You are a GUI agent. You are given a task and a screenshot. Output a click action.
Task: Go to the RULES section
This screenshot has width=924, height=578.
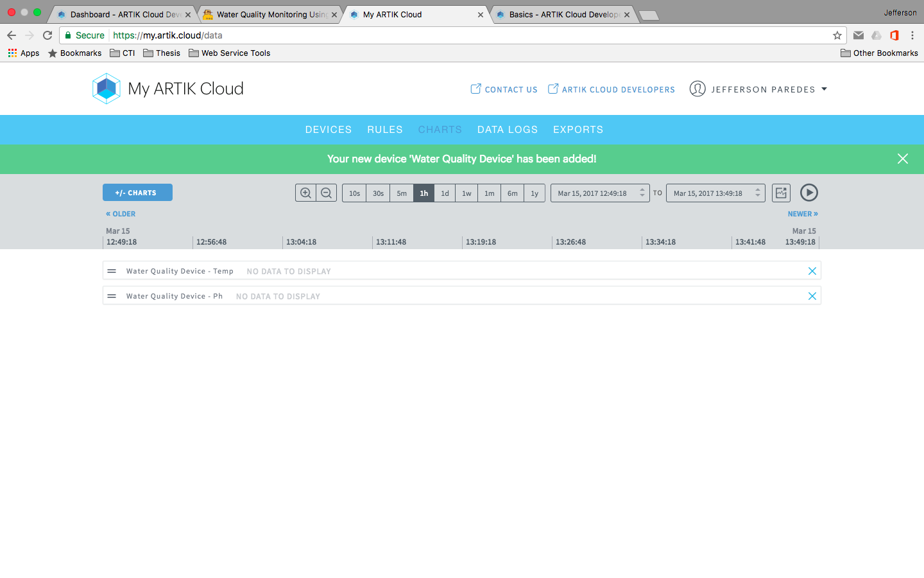click(385, 130)
